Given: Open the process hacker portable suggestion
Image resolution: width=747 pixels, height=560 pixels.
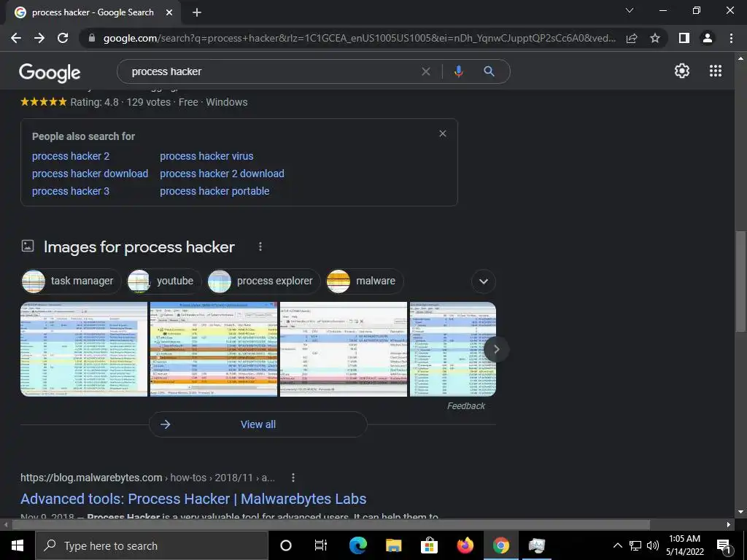Looking at the screenshot, I should [x=215, y=192].
